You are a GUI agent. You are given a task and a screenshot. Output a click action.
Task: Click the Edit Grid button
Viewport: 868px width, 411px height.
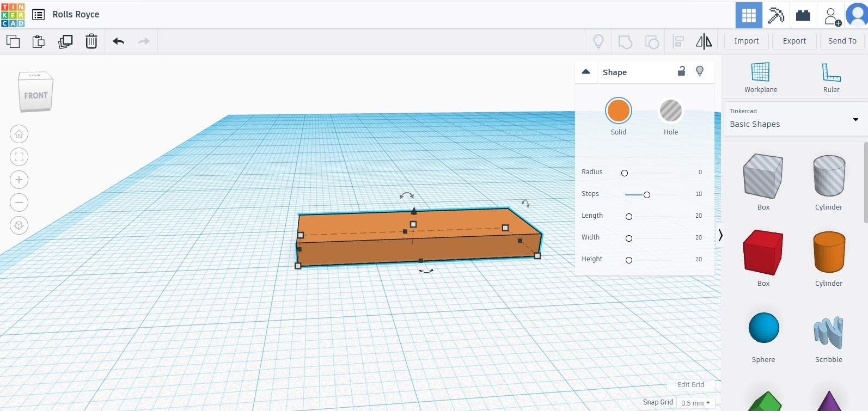pos(691,385)
